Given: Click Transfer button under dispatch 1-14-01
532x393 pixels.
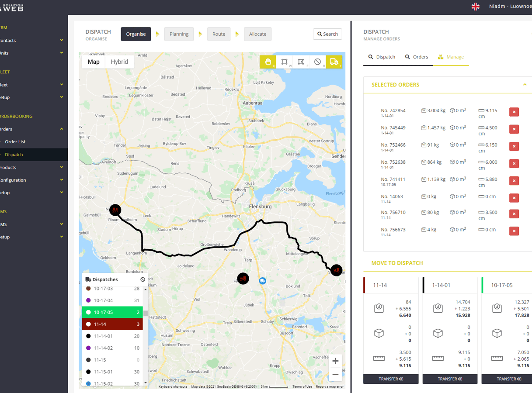Looking at the screenshot, I should click(450, 379).
